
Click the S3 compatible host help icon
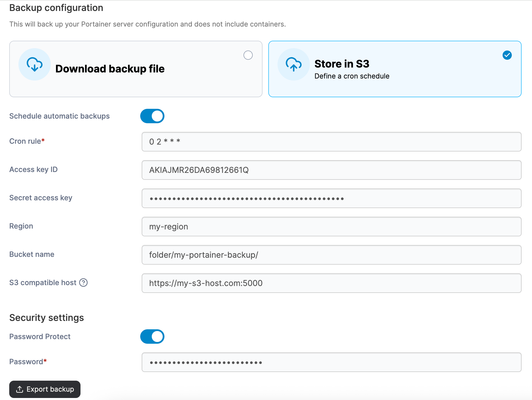click(x=83, y=283)
